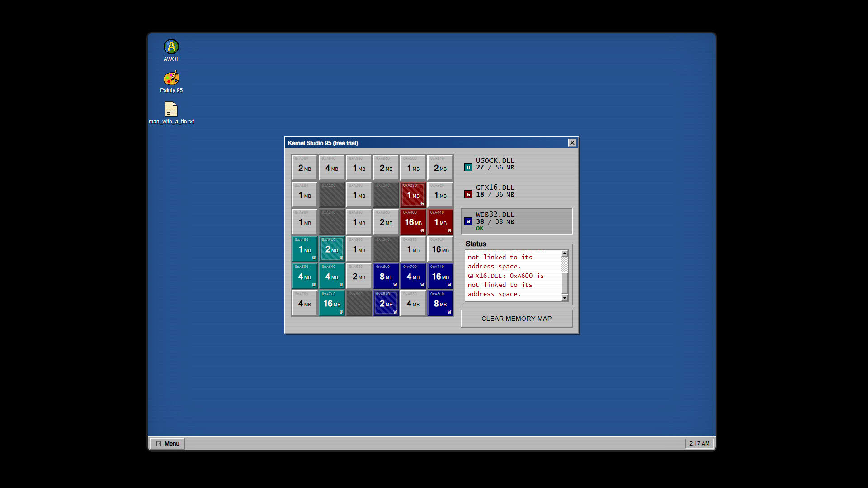Click the dark hatched block 0xA240
Viewport: 868px width, 488px height.
386,195
